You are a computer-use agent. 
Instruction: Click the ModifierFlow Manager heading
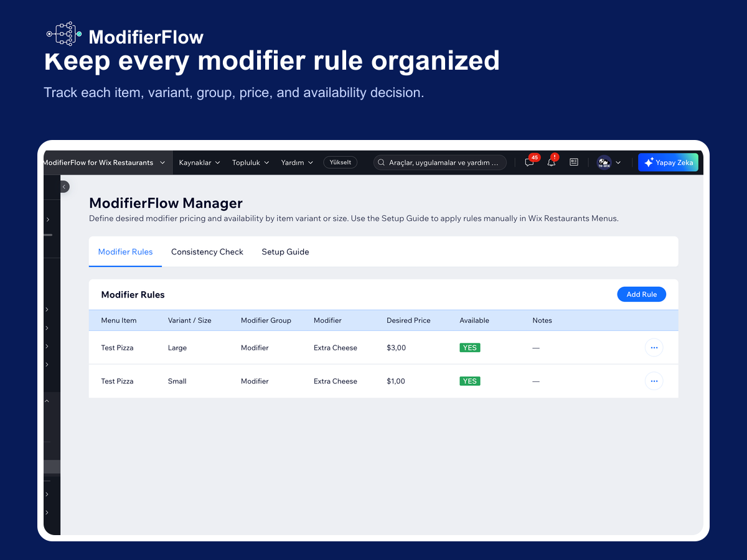click(x=166, y=203)
